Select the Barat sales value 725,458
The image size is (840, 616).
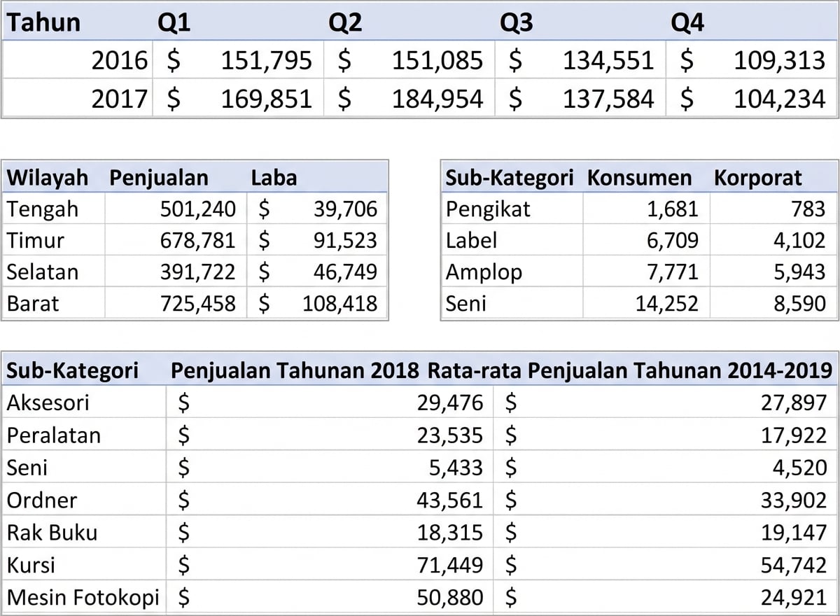[198, 303]
